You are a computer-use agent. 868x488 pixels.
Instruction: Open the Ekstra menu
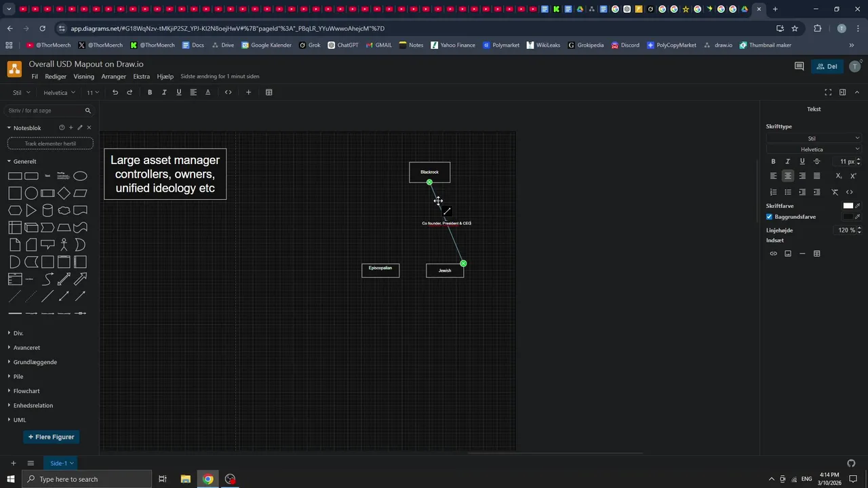click(142, 77)
